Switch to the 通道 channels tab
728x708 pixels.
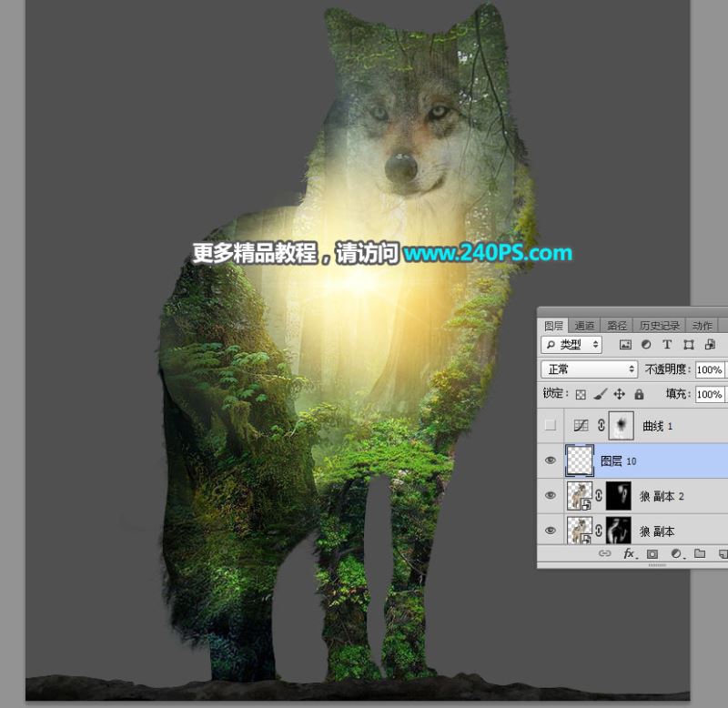[584, 324]
